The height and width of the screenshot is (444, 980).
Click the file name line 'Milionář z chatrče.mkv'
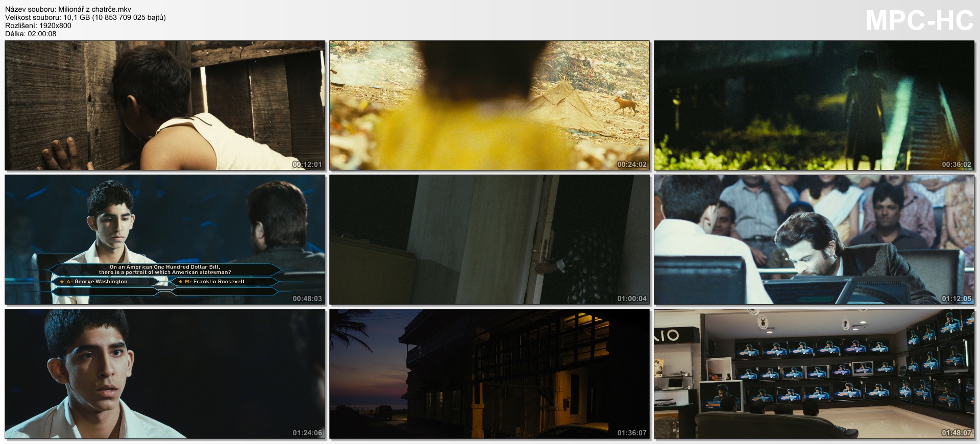(x=68, y=9)
